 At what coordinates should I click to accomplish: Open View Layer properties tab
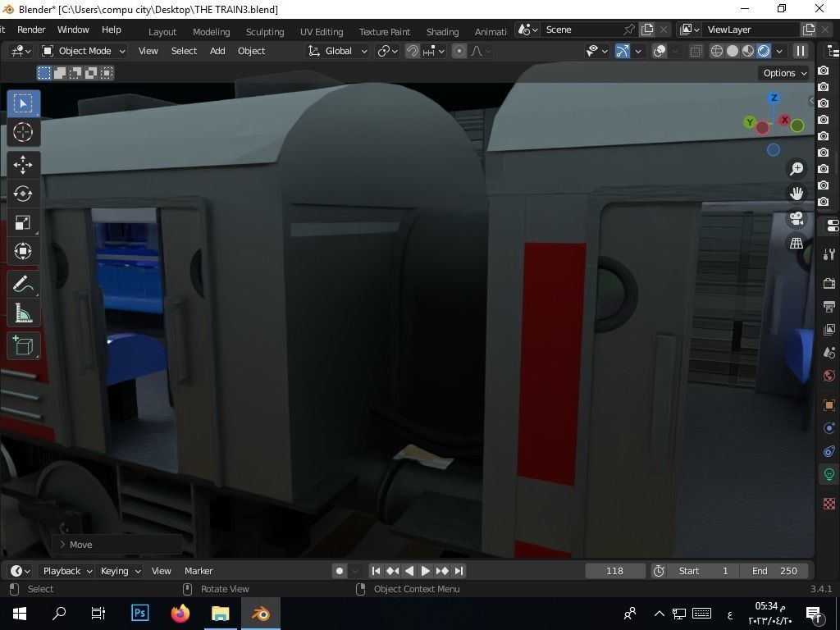tap(829, 330)
